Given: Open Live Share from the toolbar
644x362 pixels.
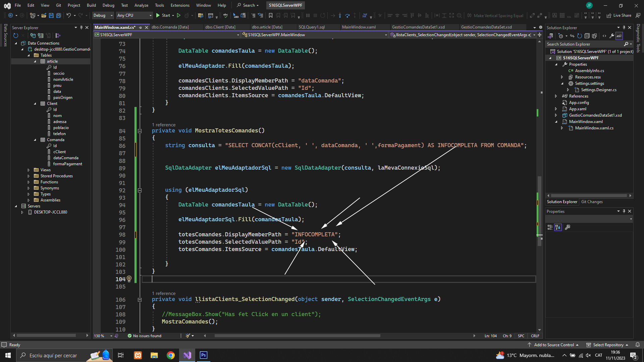Looking at the screenshot, I should click(x=619, y=15).
